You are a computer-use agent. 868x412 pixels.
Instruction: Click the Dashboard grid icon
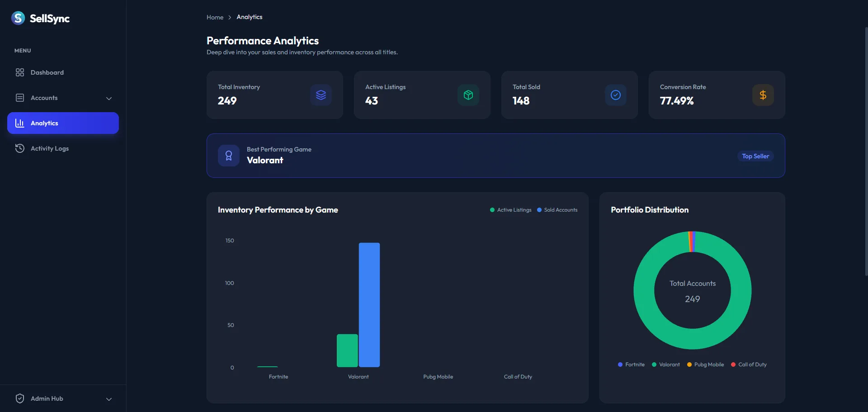(x=20, y=72)
